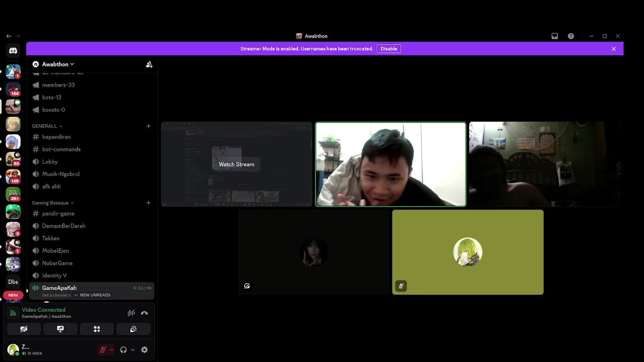The width and height of the screenshot is (644, 362).
Task: Unmute your microphone
Action: tap(103, 350)
